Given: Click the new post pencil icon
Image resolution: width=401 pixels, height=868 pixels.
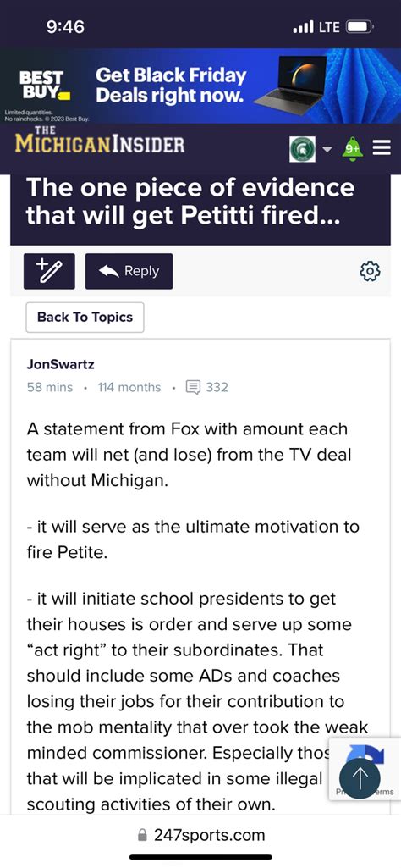Looking at the screenshot, I should [49, 271].
